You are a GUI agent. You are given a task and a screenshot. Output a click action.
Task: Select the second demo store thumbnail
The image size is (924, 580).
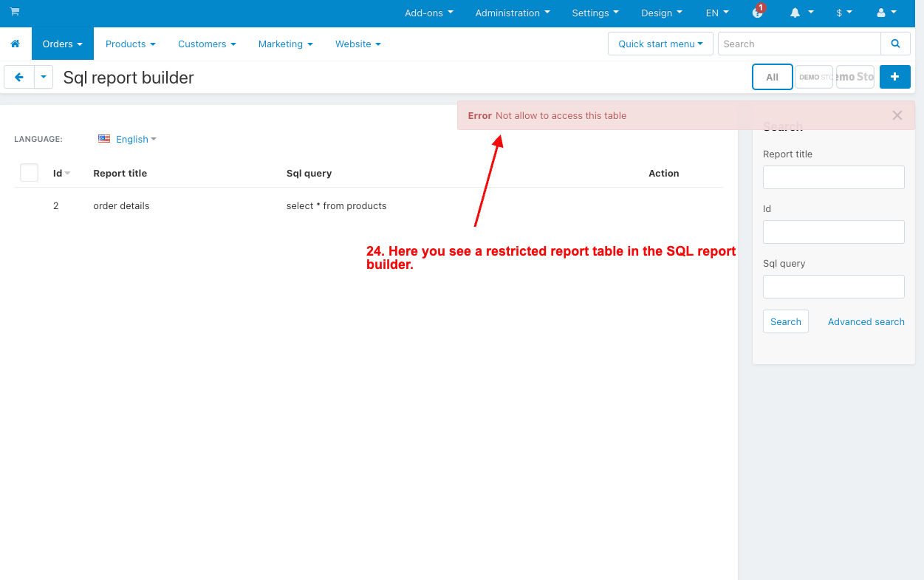(x=855, y=77)
